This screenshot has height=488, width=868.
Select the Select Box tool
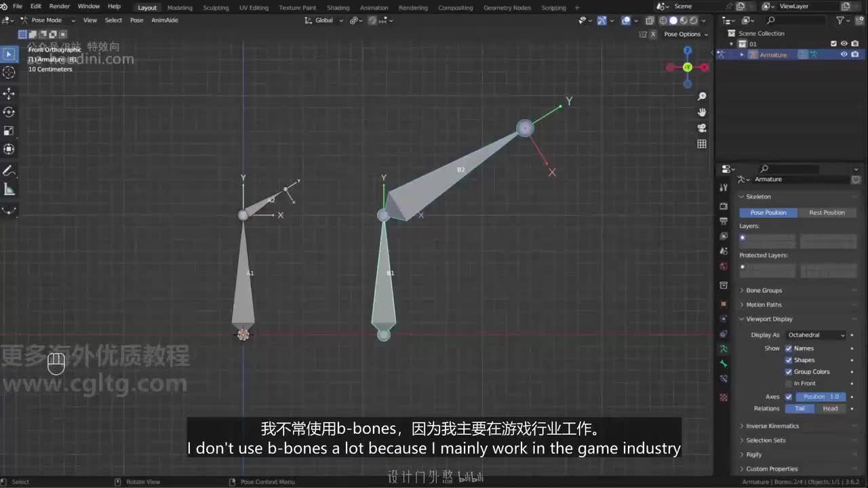coord(9,54)
